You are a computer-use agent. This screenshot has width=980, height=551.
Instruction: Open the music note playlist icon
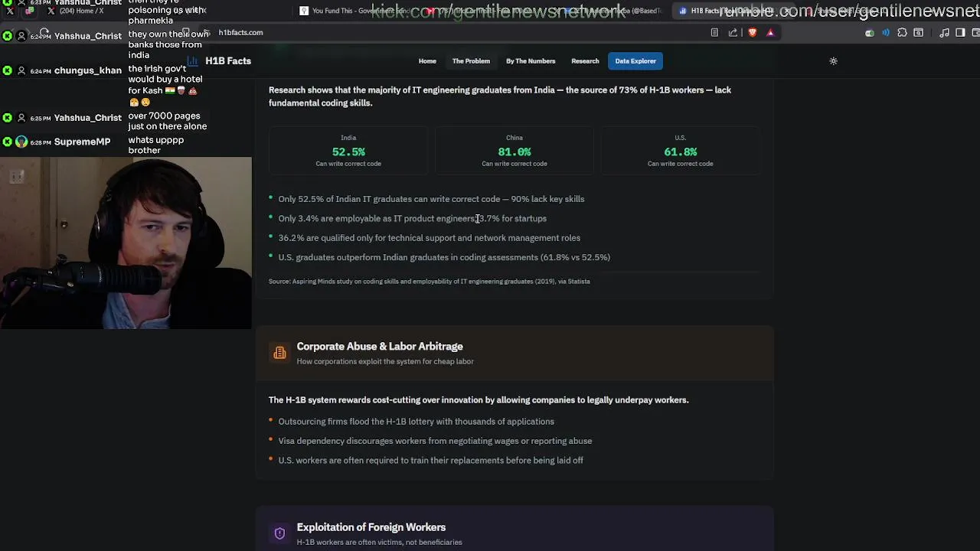coord(944,33)
